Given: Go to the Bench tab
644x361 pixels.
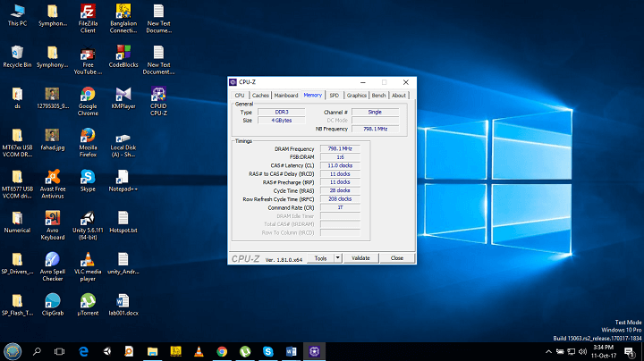Looking at the screenshot, I should (x=378, y=95).
